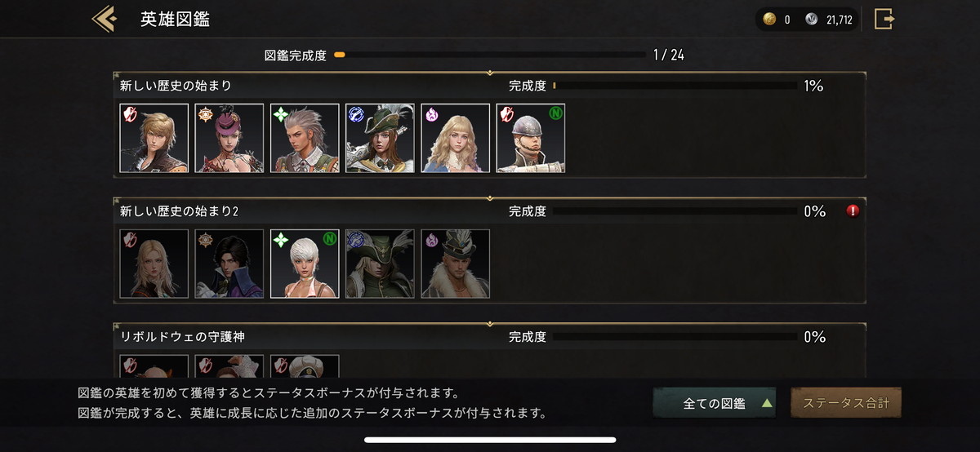Select the curly blonde heroine portrait
The width and height of the screenshot is (980, 452).
(455, 138)
